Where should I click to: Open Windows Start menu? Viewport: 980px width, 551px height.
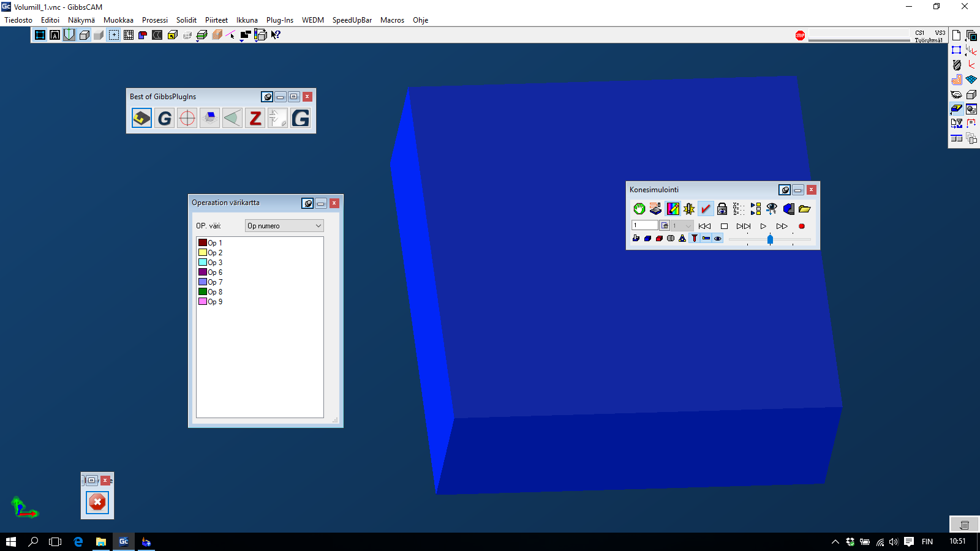10,542
